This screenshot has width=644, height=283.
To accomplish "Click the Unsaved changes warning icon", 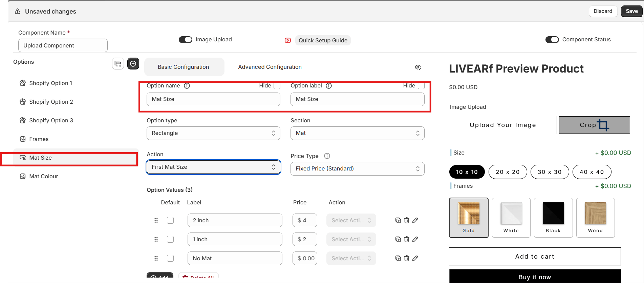I will (x=18, y=12).
